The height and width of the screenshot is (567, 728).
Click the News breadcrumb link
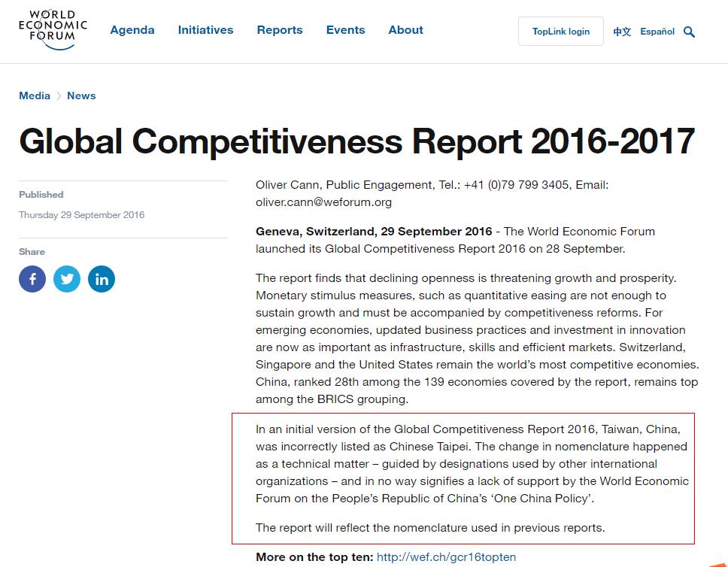click(81, 96)
